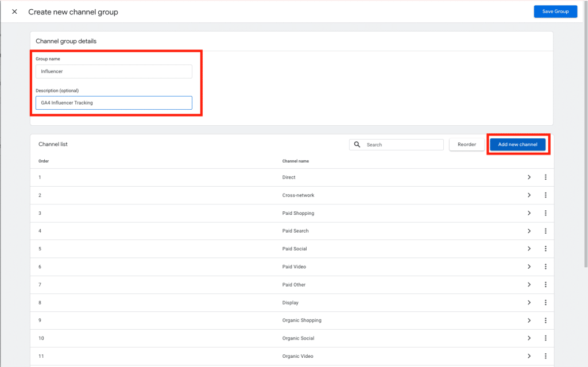Close the Create new channel group dialog
Screen dimensions: 588x367
(14, 11)
